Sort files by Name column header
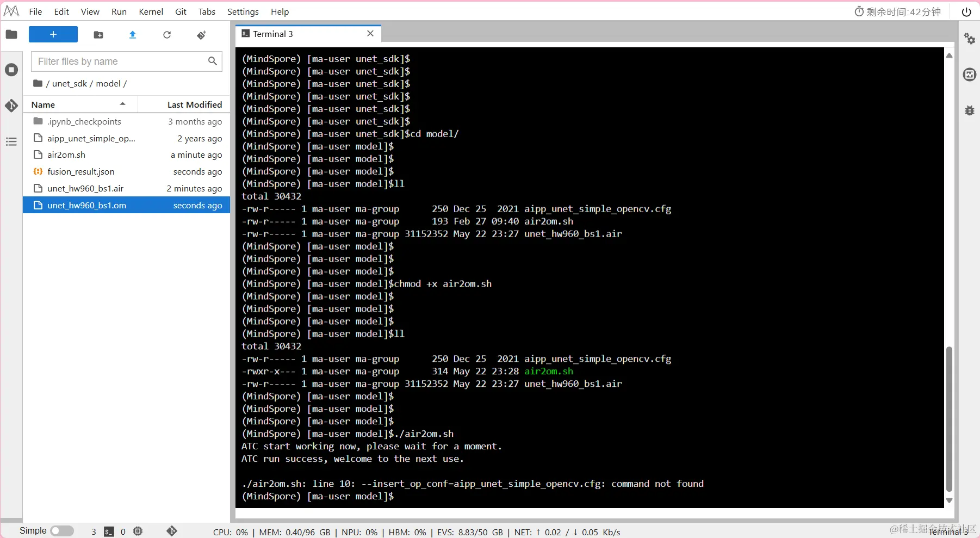 tap(80, 104)
